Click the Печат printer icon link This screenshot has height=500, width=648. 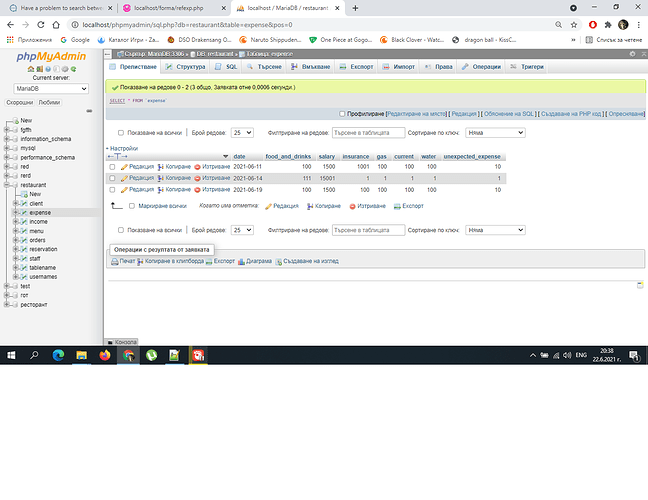point(123,261)
